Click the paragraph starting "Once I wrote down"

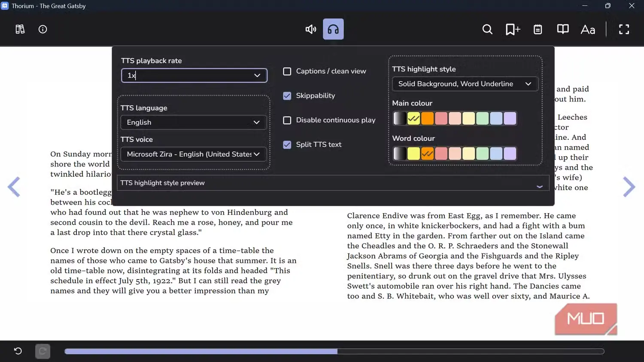(173, 271)
